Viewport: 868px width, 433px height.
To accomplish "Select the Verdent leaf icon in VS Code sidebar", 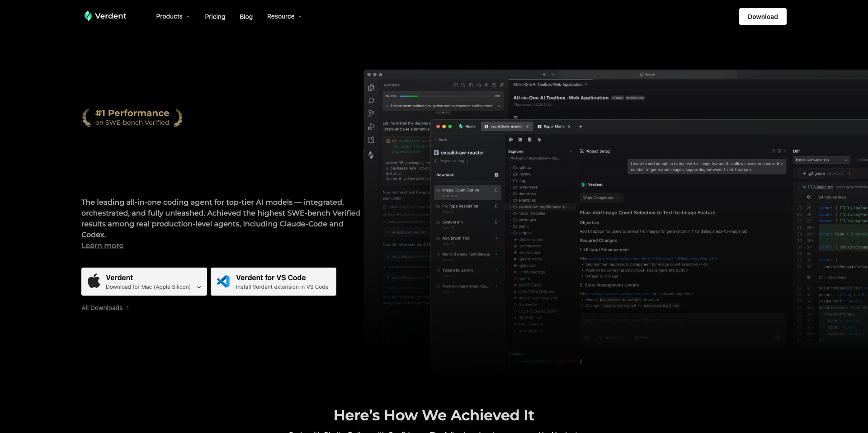I will point(371,155).
